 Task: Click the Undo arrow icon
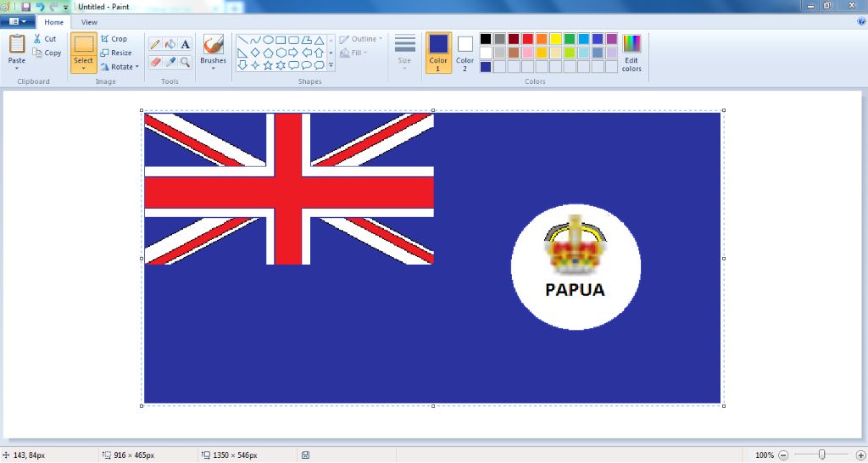point(40,7)
